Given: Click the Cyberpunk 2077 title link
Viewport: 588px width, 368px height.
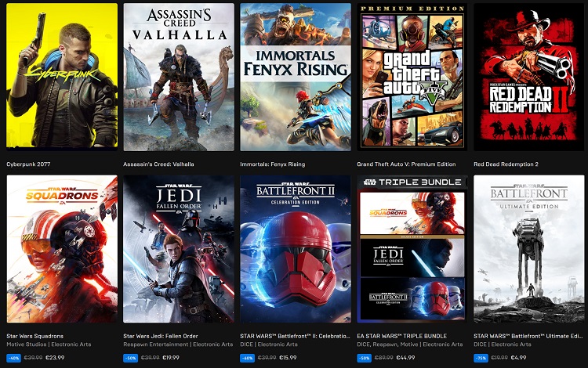Looking at the screenshot, I should point(28,164).
